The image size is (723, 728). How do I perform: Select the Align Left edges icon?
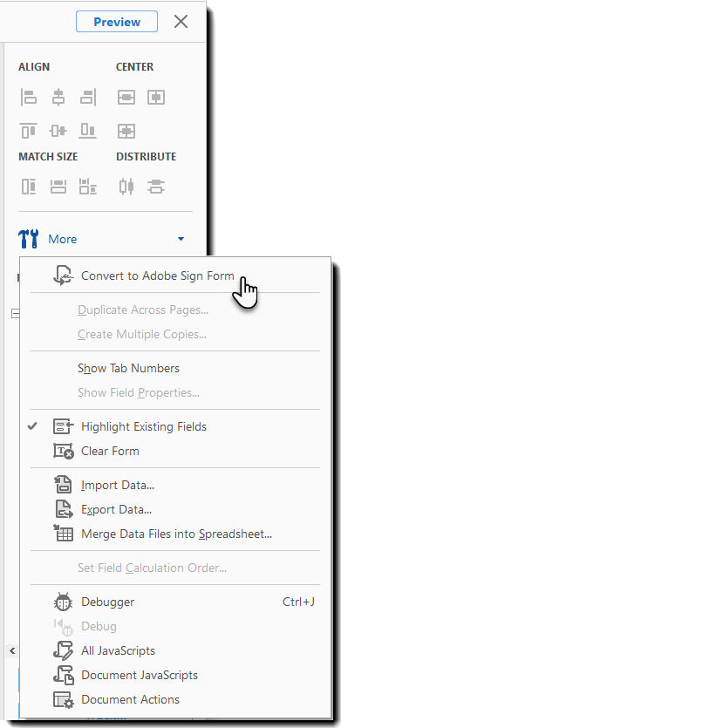click(29, 97)
